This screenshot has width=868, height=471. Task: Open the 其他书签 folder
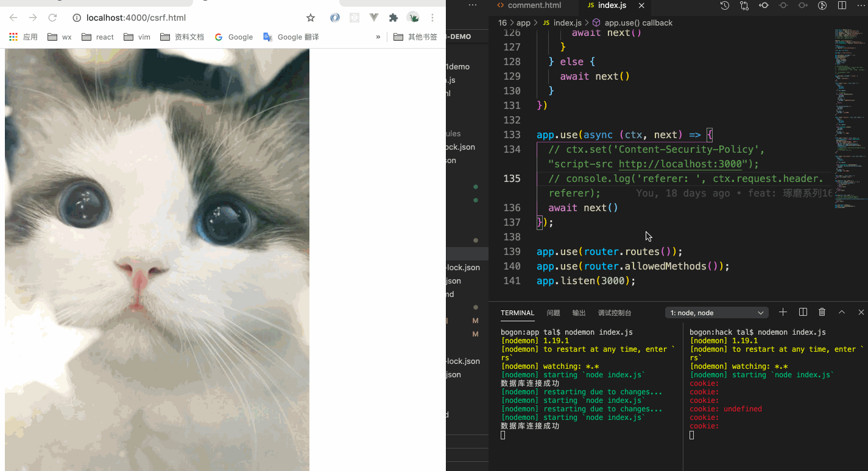click(x=415, y=37)
